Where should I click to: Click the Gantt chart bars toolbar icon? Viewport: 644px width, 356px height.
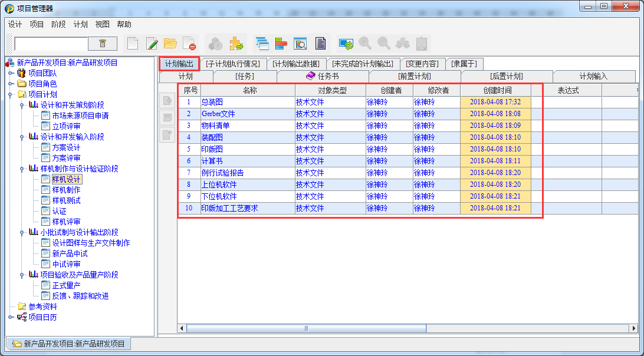pyautogui.click(x=281, y=43)
